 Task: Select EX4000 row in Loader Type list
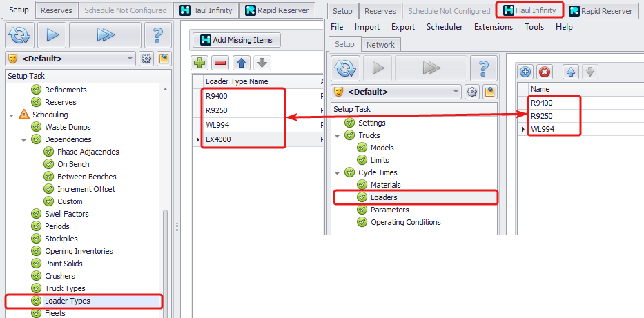(257, 139)
